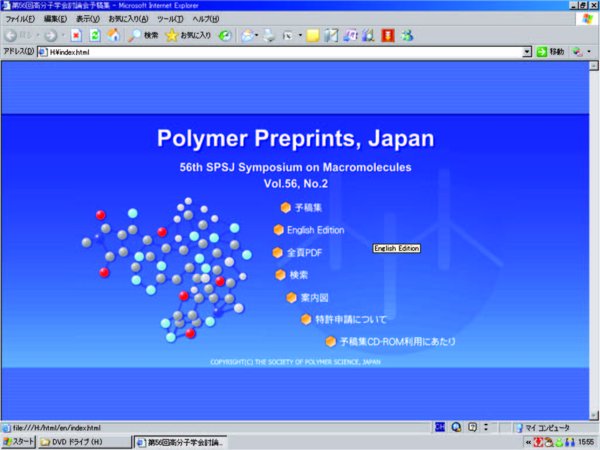The width and height of the screenshot is (600, 450).
Task: Click the Messenger people toolbar icon
Action: click(x=407, y=36)
